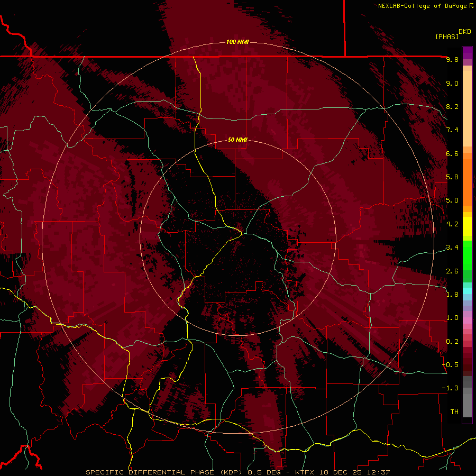Click the KTFX radar site identifier in the caption
The height and width of the screenshot is (476, 476).
pos(304,472)
